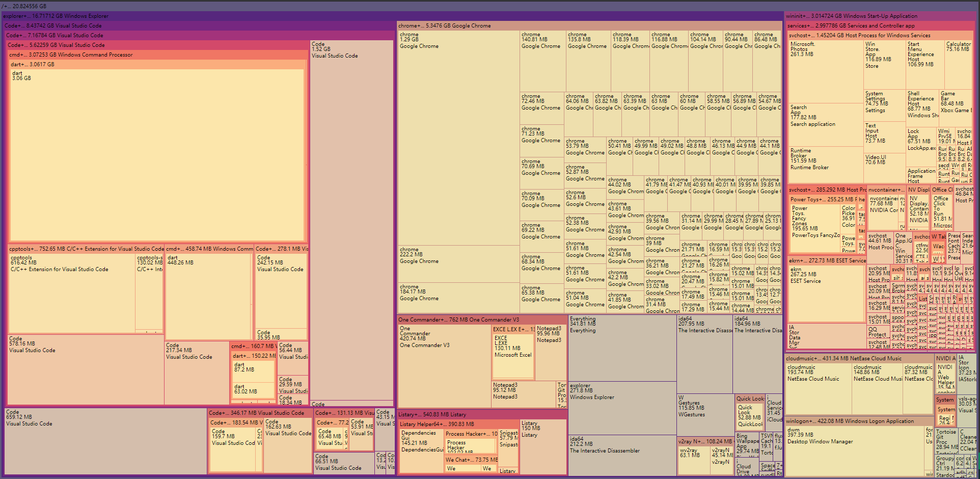Viewport: 980px width, 479px height.
Task: Click the chrome+ 5.3476 GB Google Chrome header
Action: (x=589, y=25)
